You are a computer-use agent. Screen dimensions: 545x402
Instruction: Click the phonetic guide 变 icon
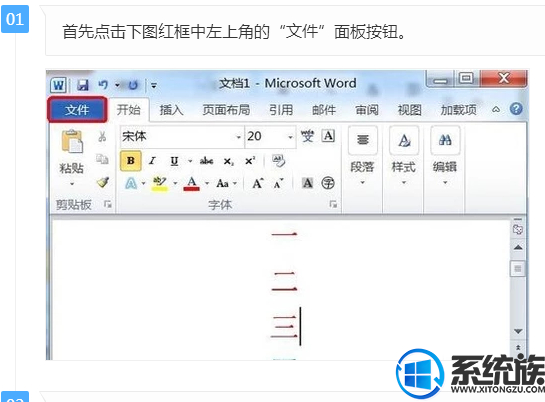pyautogui.click(x=307, y=136)
